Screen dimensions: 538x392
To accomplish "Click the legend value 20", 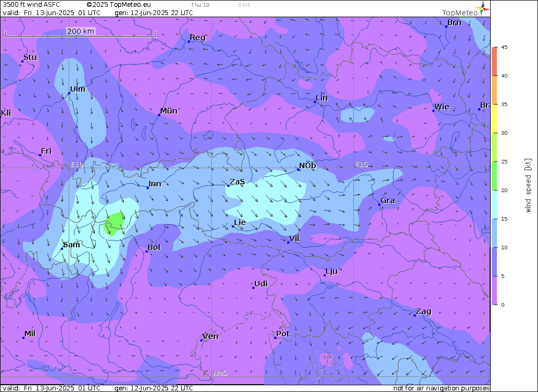I will pos(504,190).
